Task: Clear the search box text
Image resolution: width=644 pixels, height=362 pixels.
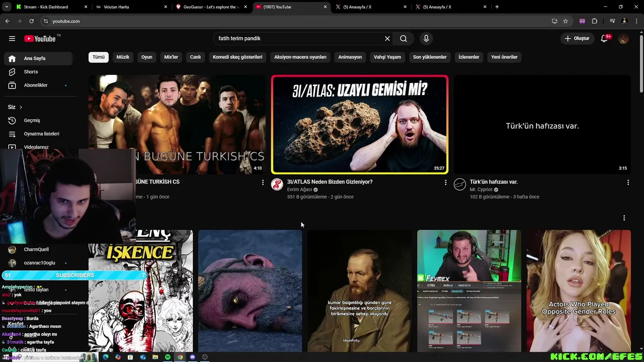Action: pyautogui.click(x=387, y=39)
